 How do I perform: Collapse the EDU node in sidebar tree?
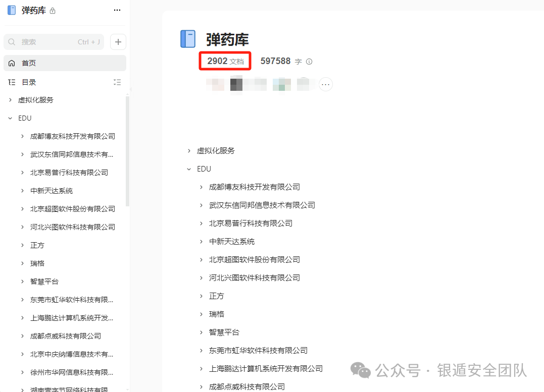[x=11, y=118]
